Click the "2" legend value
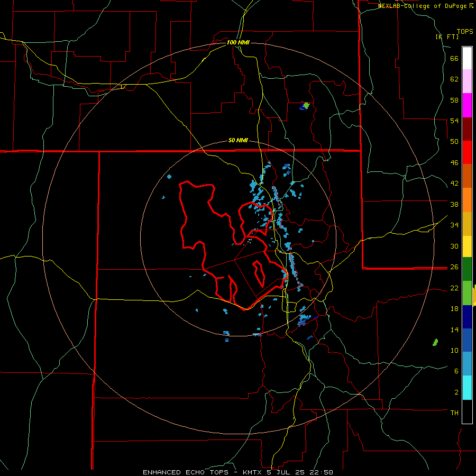Image resolution: width=476 pixels, height=476 pixels. click(x=456, y=392)
